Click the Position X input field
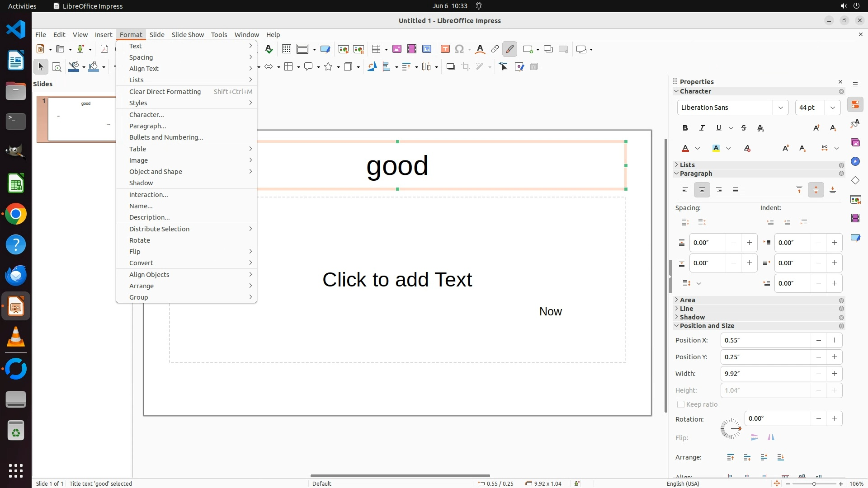This screenshot has height=488, width=868. click(x=765, y=340)
